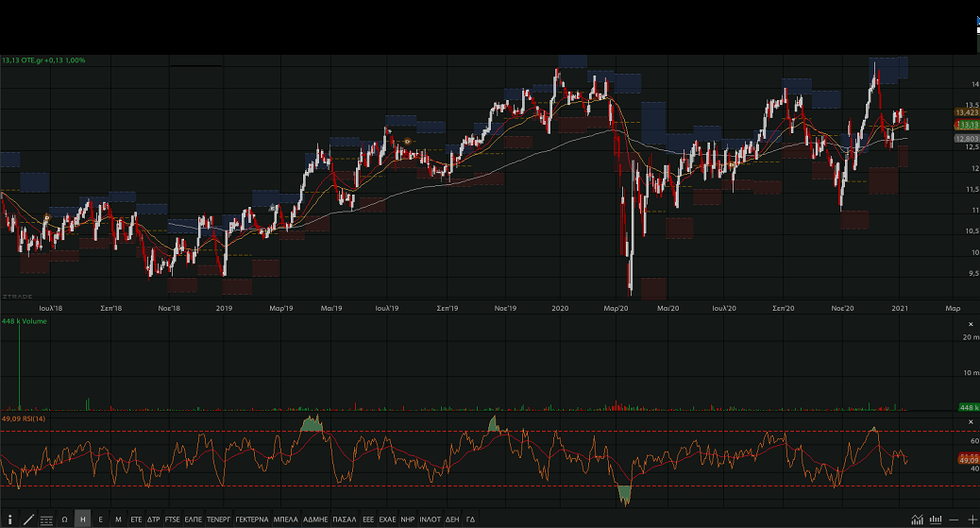
Task: Select the 49,09 RSI(14) indicator label
Action: pyautogui.click(x=24, y=418)
